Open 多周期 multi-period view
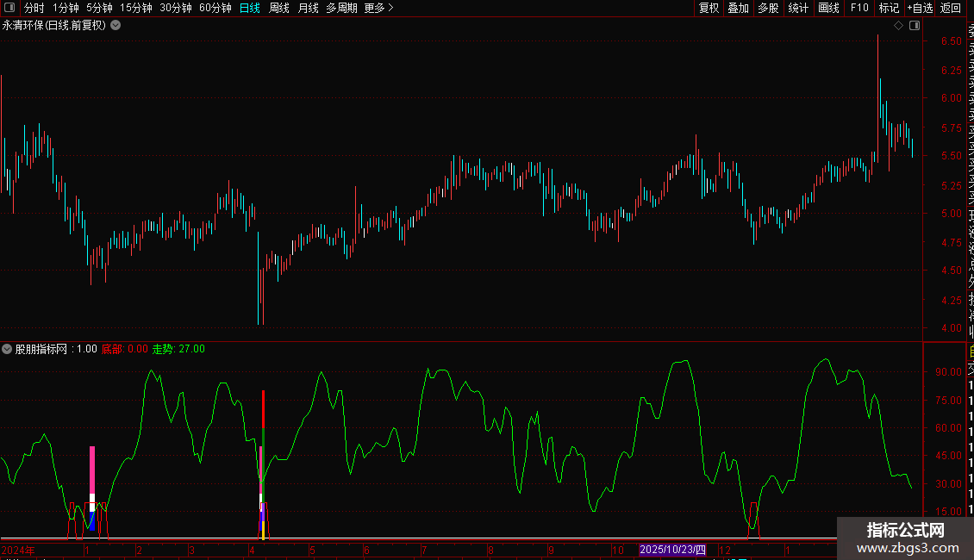974x560 pixels. [x=341, y=8]
